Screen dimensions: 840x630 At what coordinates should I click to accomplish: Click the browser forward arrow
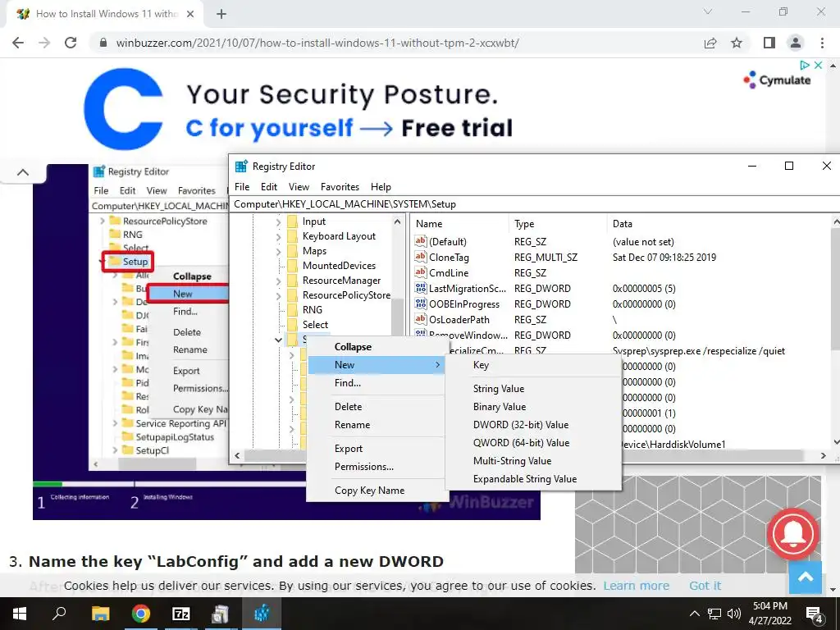pyautogui.click(x=44, y=43)
